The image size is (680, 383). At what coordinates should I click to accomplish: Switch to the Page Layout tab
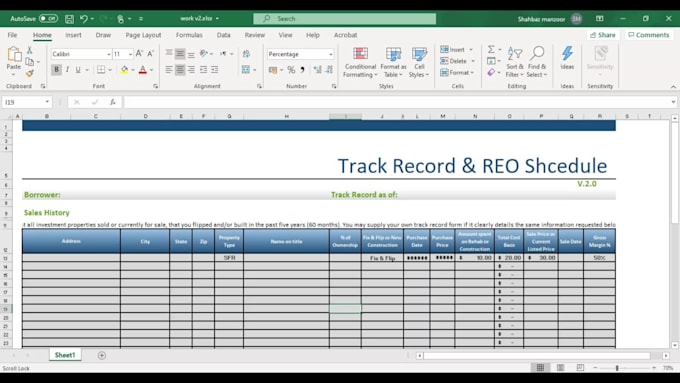tap(143, 35)
